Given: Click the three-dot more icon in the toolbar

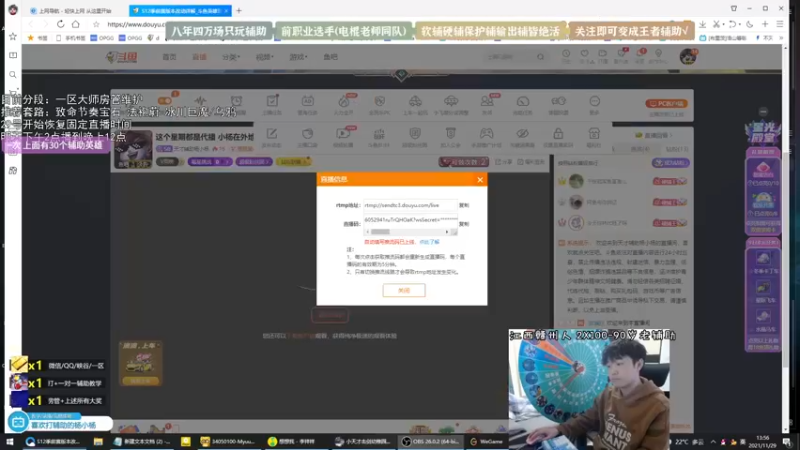Looking at the screenshot, I should pyautogui.click(x=594, y=101).
